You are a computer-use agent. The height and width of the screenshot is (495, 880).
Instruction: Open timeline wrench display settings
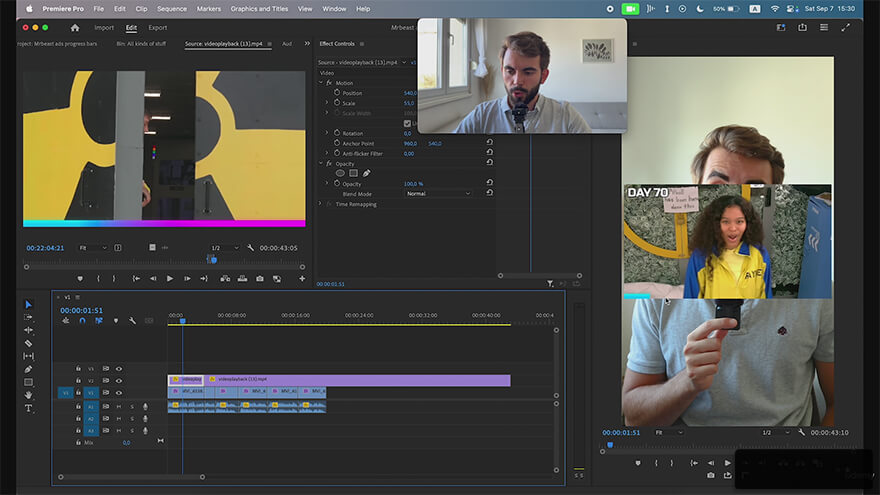pyautogui.click(x=132, y=321)
